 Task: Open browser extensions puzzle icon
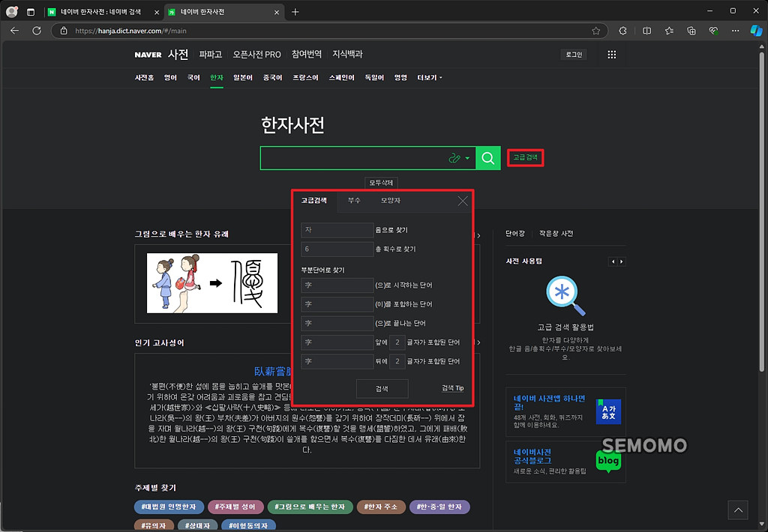click(622, 31)
